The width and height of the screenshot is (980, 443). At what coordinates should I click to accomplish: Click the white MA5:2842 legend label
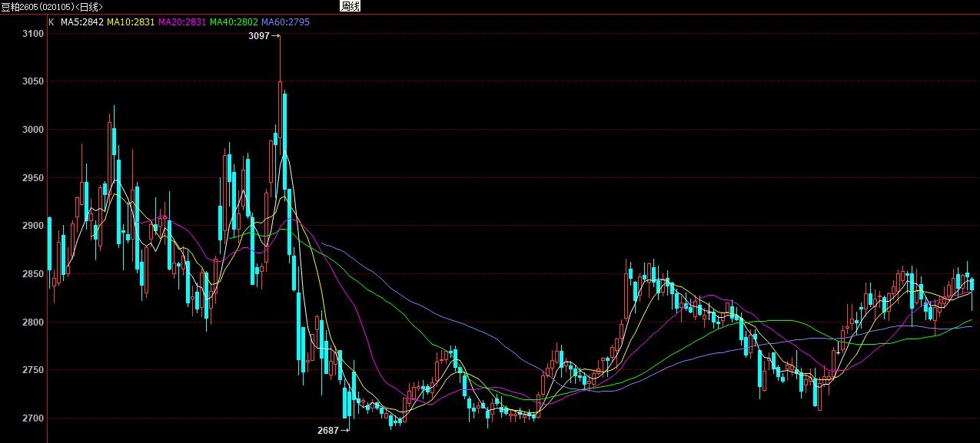(x=81, y=22)
